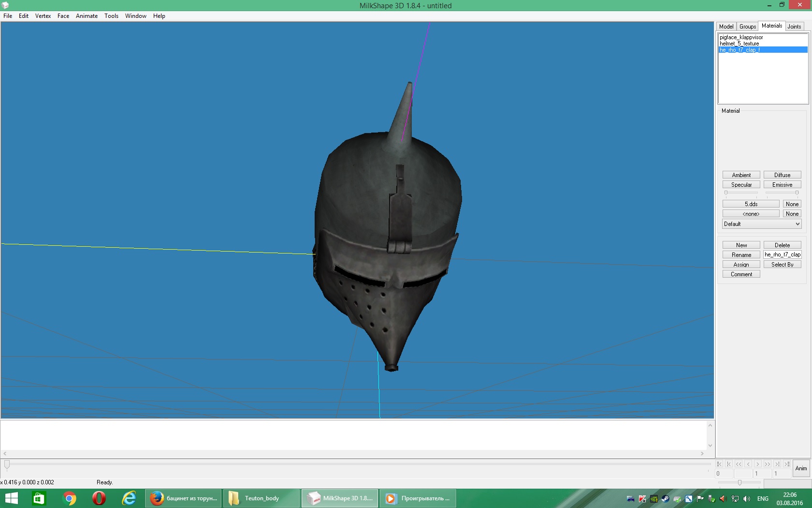Click the Specular color button

click(741, 185)
